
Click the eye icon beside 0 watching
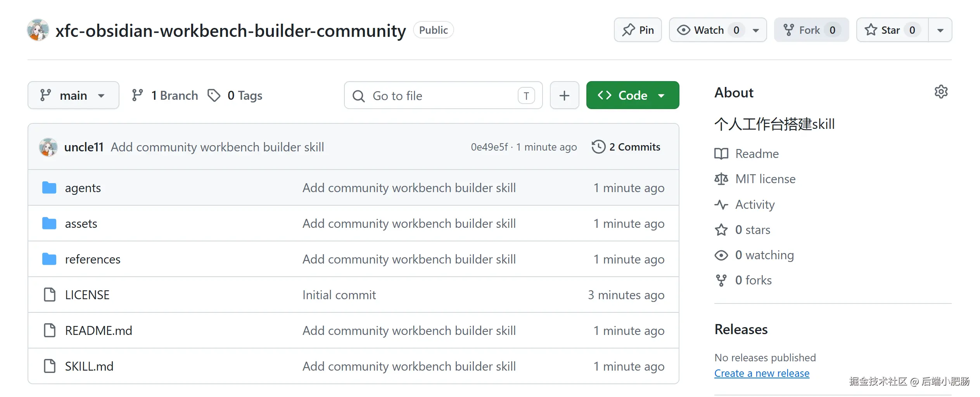(x=721, y=255)
